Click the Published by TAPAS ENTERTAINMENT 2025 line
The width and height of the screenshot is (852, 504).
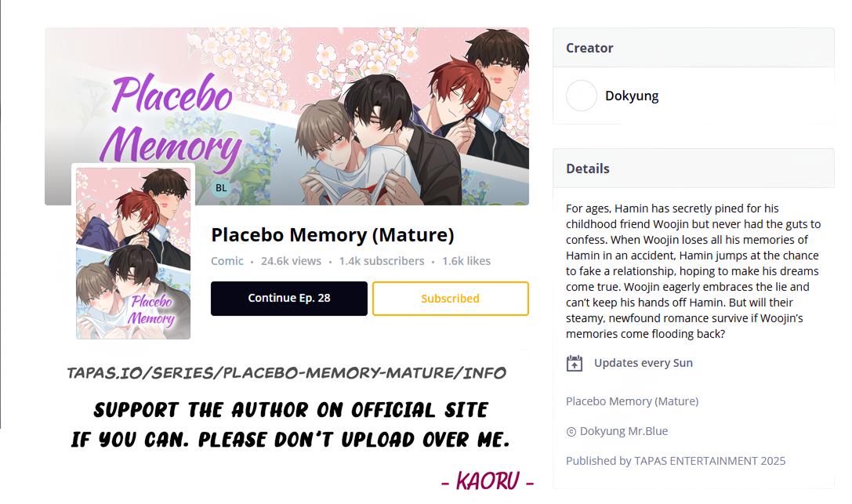tap(676, 461)
